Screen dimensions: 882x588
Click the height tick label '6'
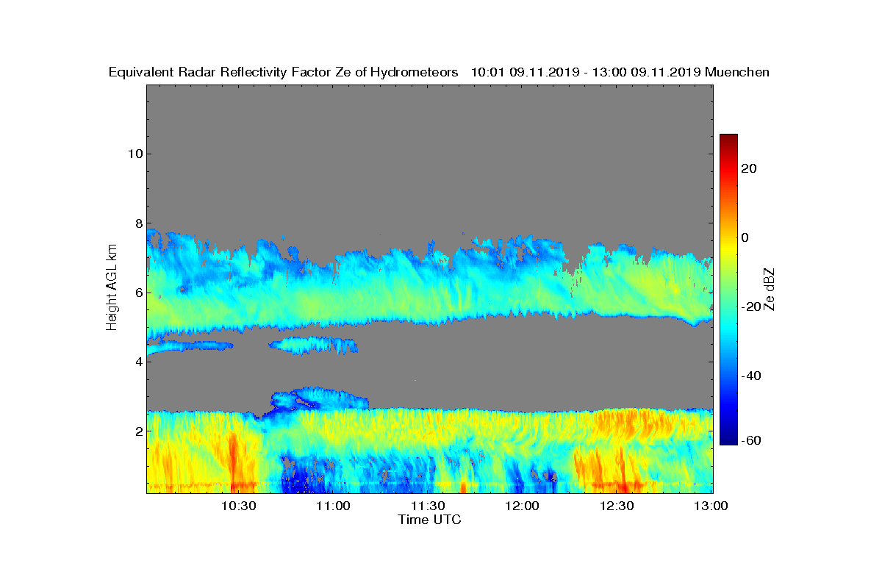(x=137, y=293)
